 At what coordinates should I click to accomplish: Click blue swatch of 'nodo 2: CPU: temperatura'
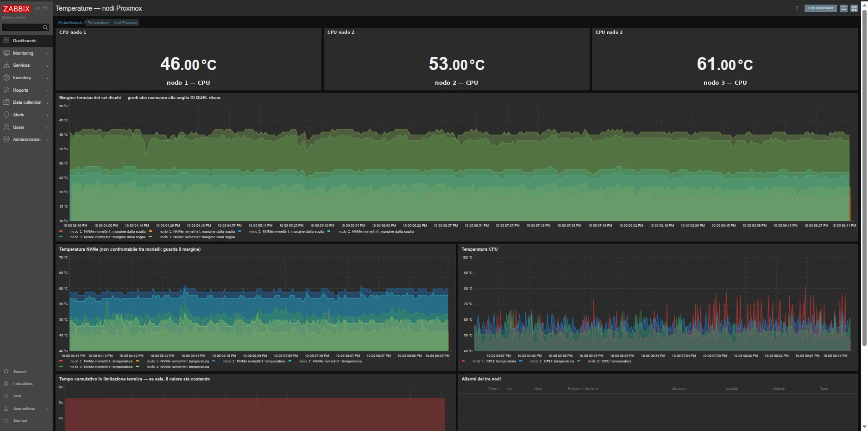tap(521, 361)
